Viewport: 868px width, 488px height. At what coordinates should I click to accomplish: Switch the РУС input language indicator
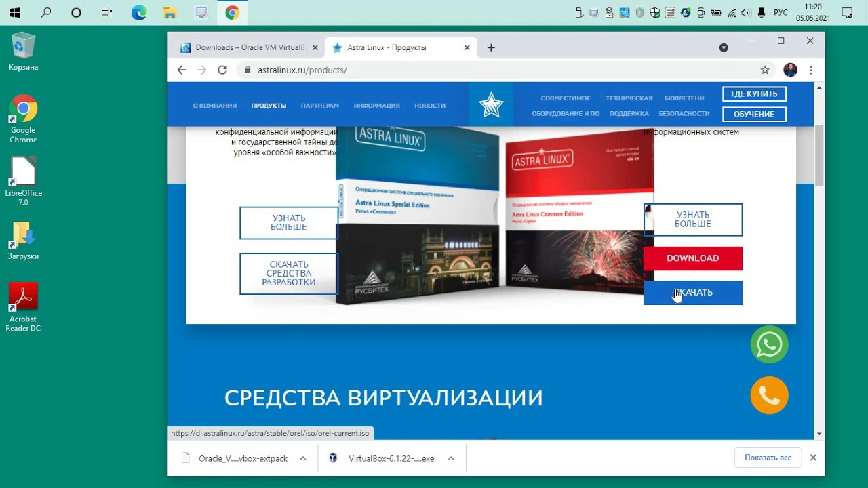781,12
